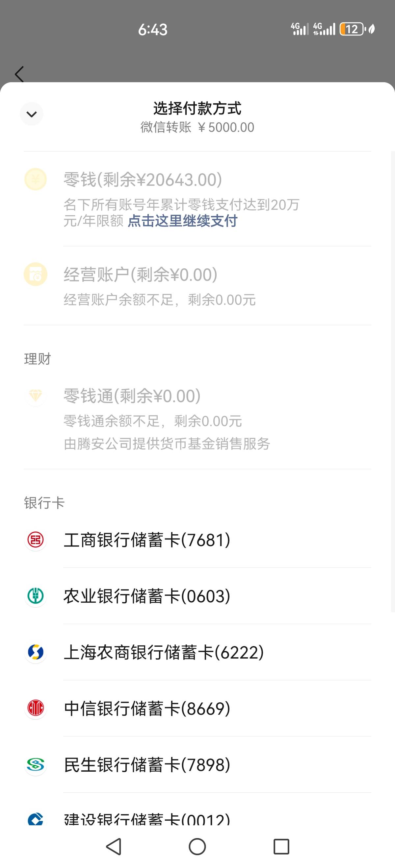Viewport: 395px width, 868px height.
Task: Tap the 零钱通 diamond icon
Action: point(36,395)
